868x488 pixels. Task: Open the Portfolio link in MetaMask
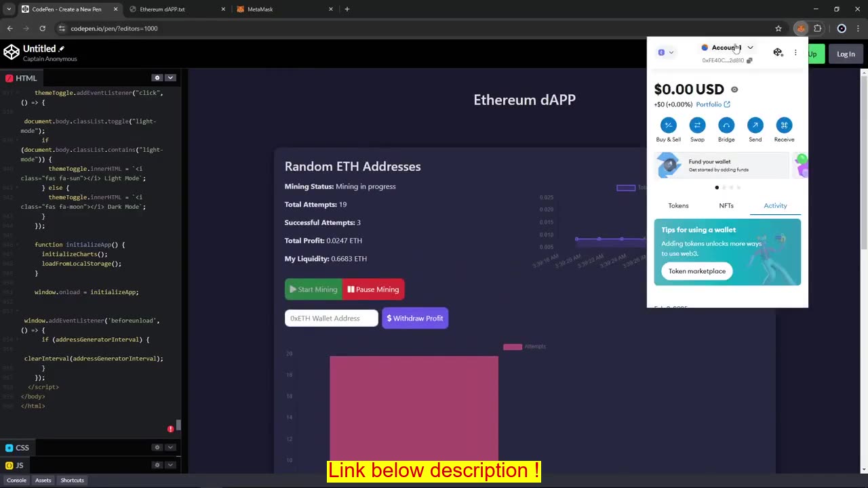pos(713,104)
